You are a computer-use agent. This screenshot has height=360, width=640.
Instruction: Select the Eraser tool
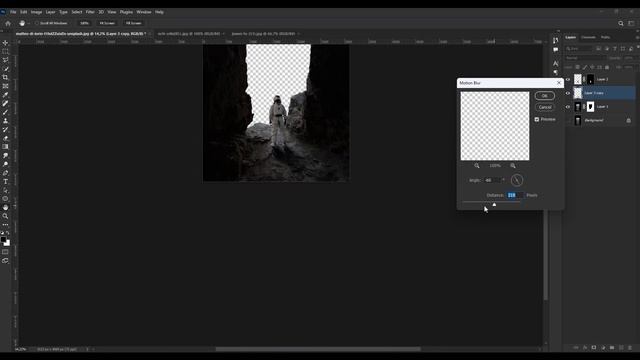[x=5, y=138]
